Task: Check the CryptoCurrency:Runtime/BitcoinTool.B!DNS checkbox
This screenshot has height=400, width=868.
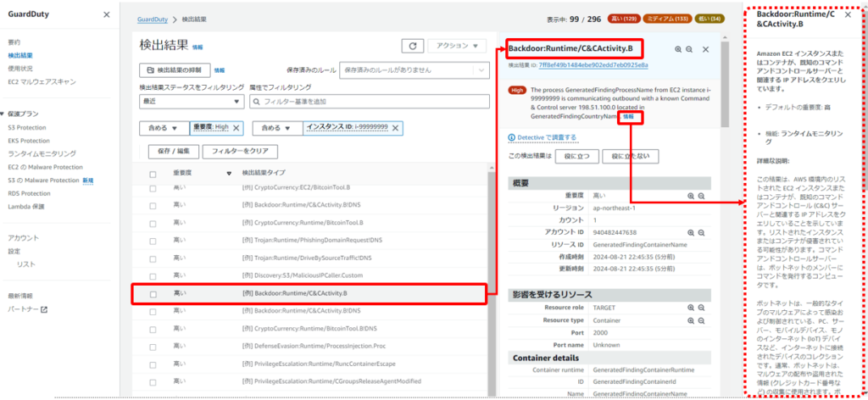Action: (153, 329)
